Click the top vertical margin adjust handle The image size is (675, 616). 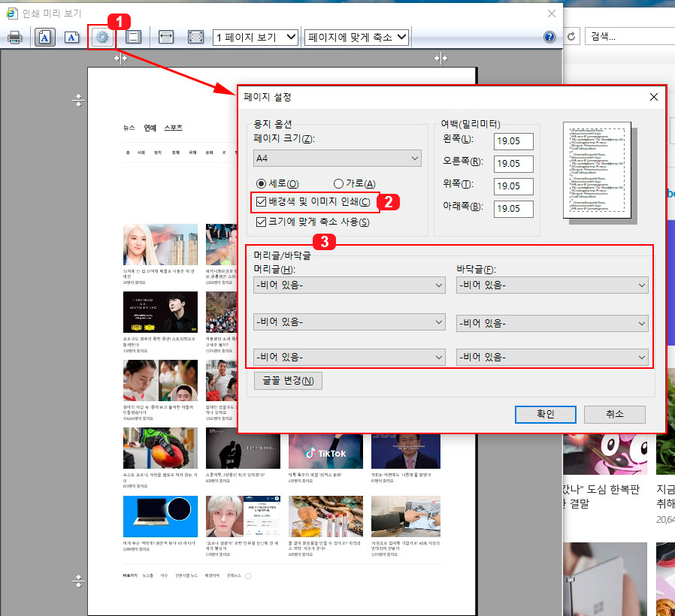coord(78,100)
